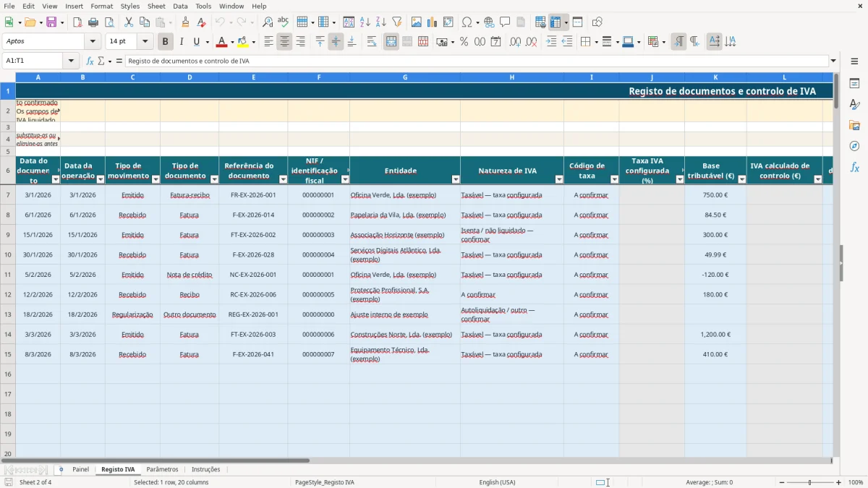Open the Tipo de movimento filter dropdown
This screenshot has height=488, width=868.
click(x=155, y=179)
